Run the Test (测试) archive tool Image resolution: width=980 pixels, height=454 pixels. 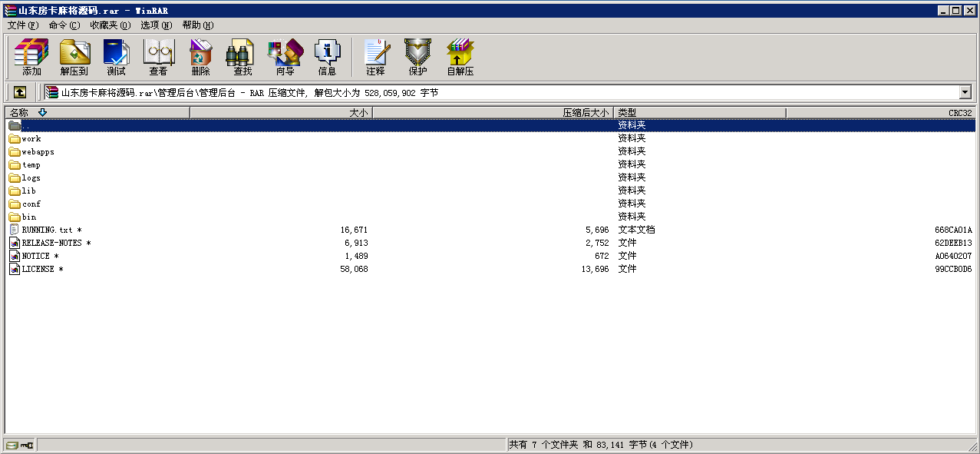(x=116, y=58)
